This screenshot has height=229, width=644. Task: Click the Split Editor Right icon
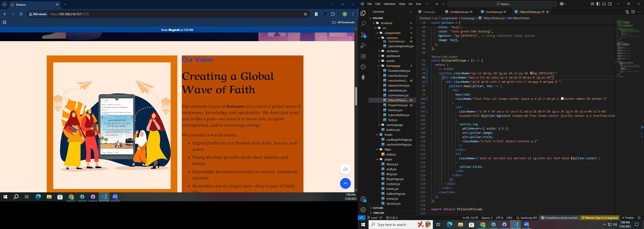click(633, 12)
